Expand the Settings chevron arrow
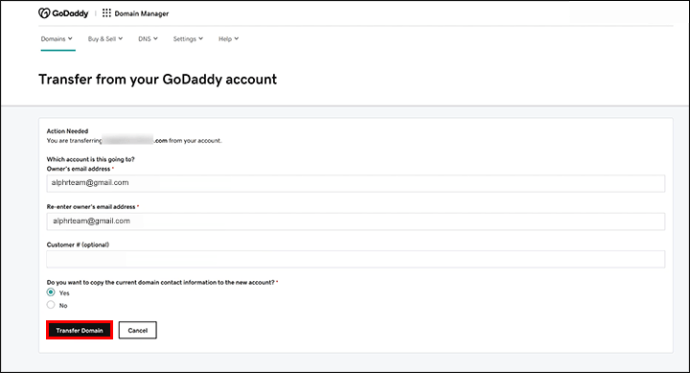This screenshot has width=690, height=373. pyautogui.click(x=201, y=39)
